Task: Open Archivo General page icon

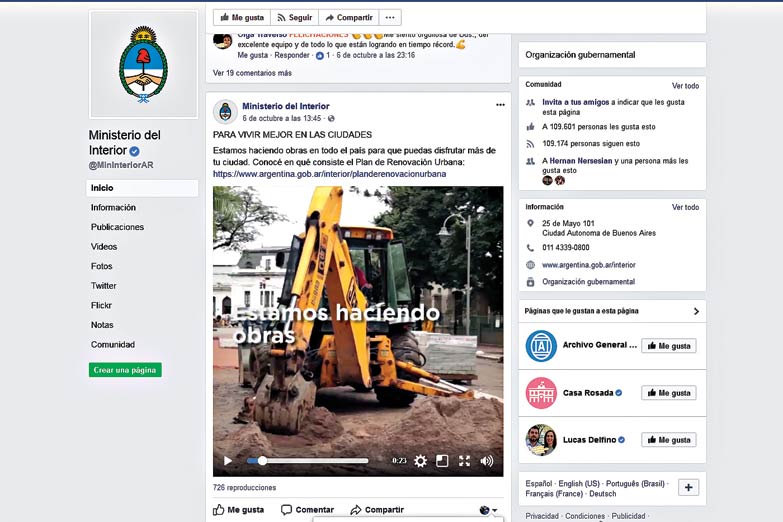Action: (541, 346)
